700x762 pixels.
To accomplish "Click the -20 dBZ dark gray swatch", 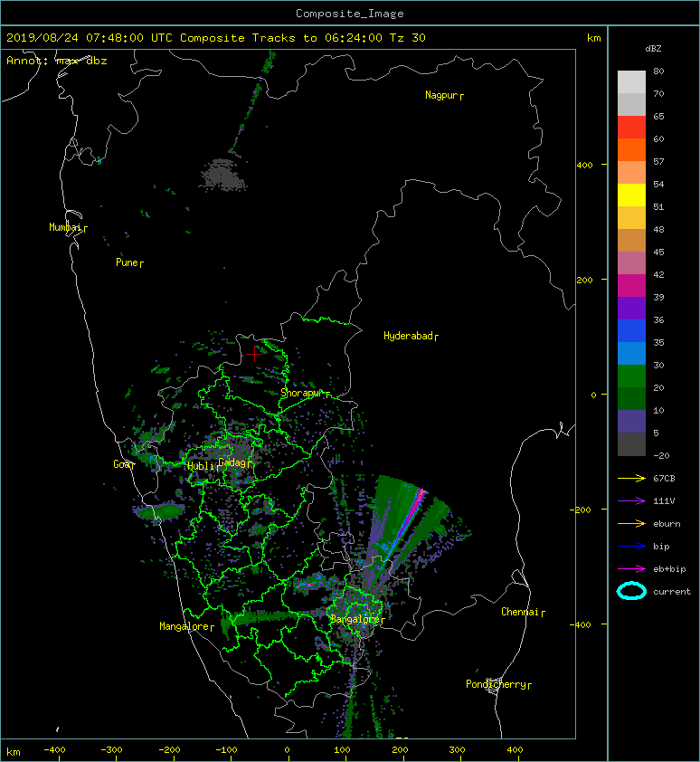I will pyautogui.click(x=631, y=444).
